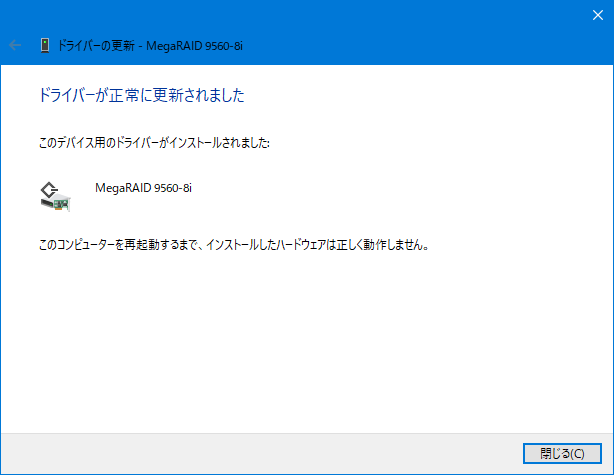This screenshot has height=475, width=614.
Task: Click the device icon beside ドライバーの更新 title
Action: pos(45,45)
